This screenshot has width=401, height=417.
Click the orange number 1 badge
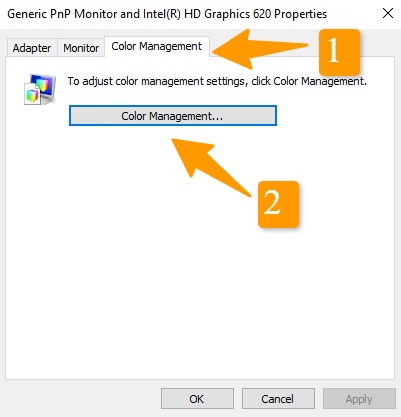339,52
